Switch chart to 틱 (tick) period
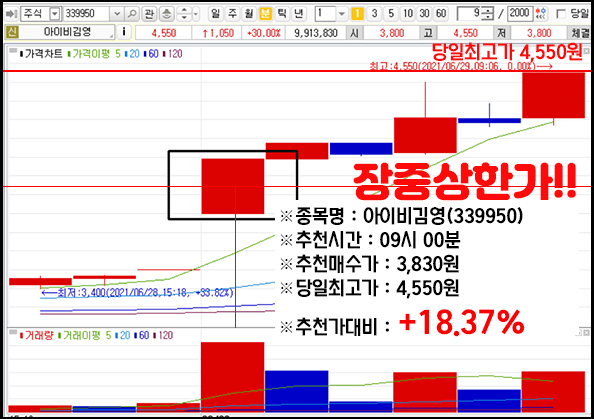The height and width of the screenshot is (419, 594). [x=282, y=14]
